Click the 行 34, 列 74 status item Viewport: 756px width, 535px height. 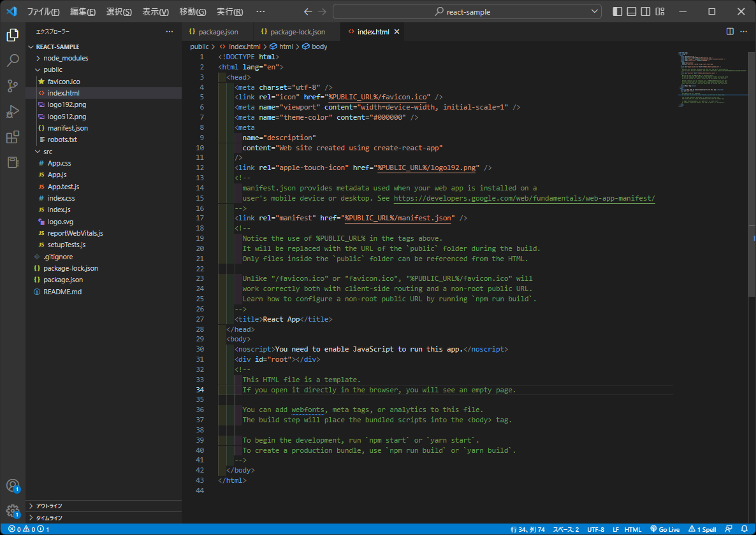[x=527, y=529]
